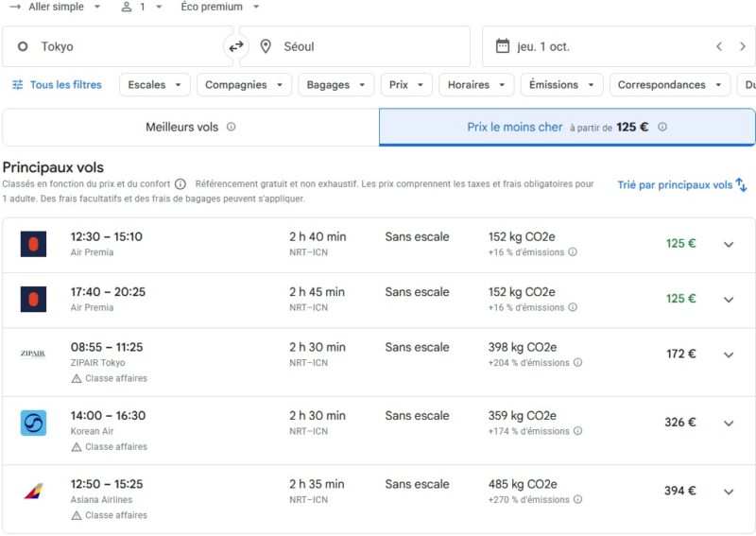Click warning icon on Korean Air Classe affaires
This screenshot has width=756, height=536.
(77, 447)
